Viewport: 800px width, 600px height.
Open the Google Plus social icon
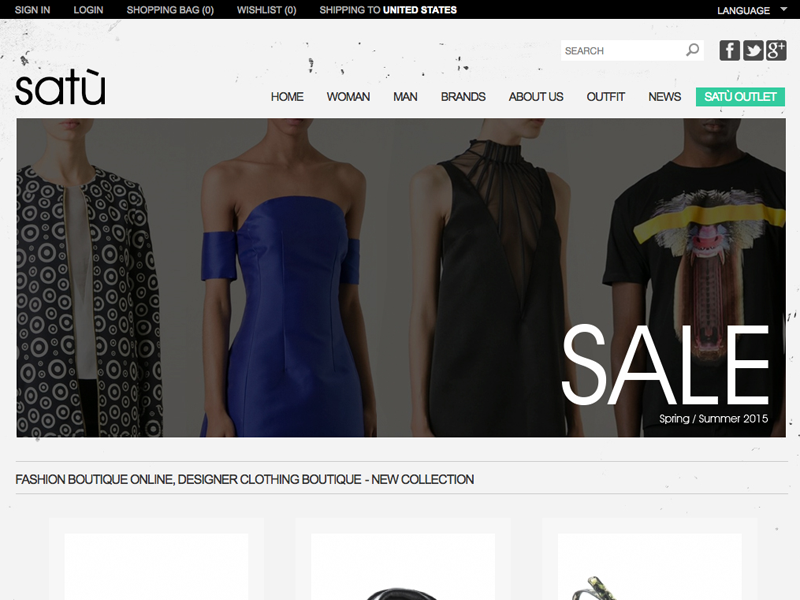coord(776,51)
